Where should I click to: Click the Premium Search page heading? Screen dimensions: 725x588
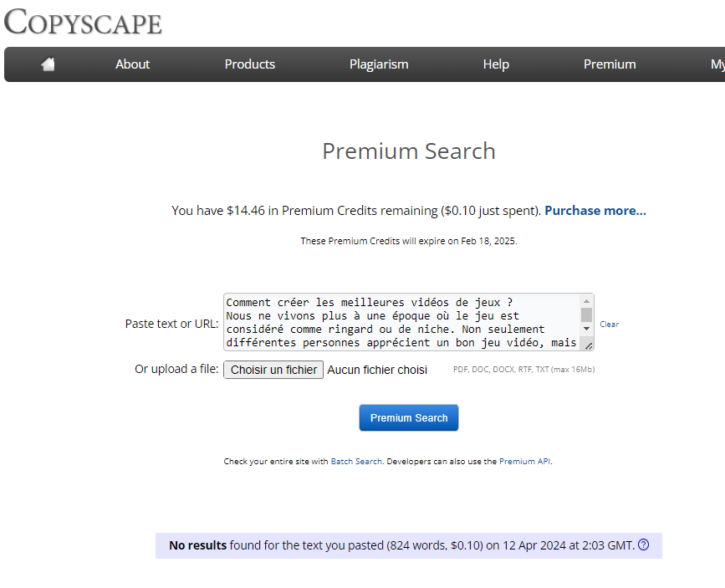point(409,151)
